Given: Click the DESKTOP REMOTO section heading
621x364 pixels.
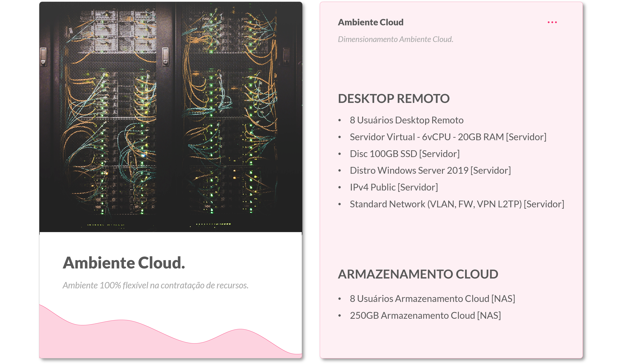Looking at the screenshot, I should 394,98.
